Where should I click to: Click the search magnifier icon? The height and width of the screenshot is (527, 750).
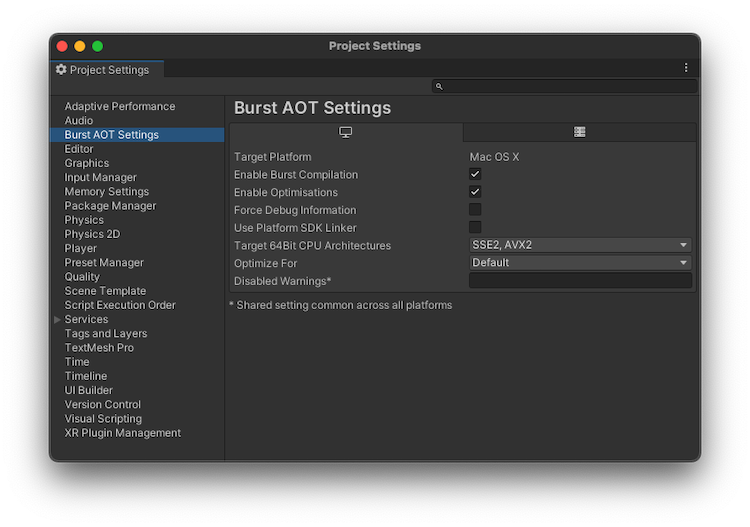click(439, 87)
